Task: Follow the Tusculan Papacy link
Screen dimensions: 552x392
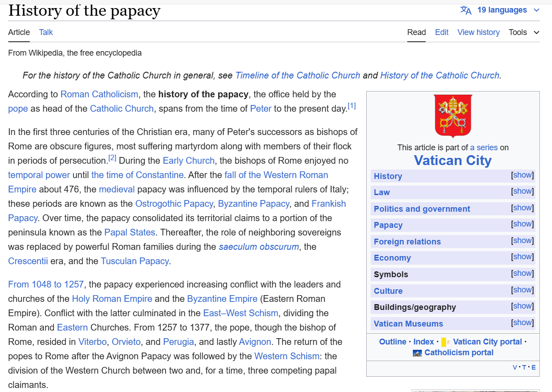Action: (135, 261)
